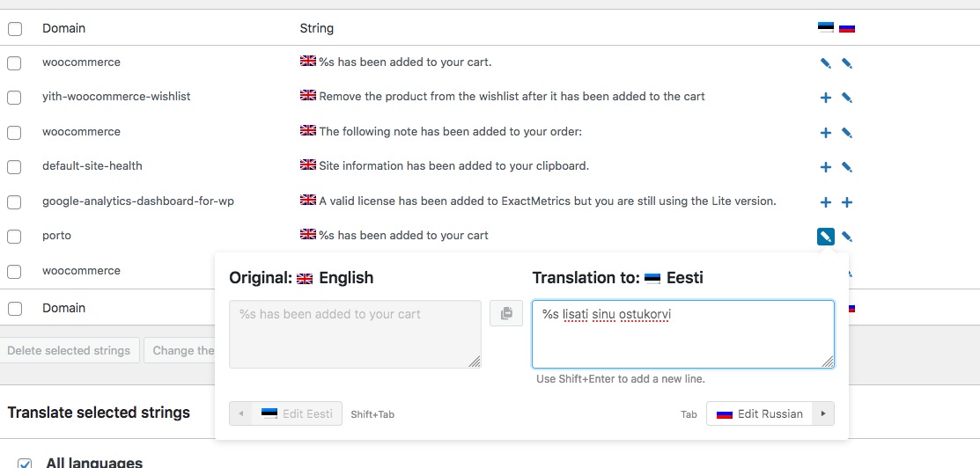This screenshot has width=980, height=468.
Task: Click Russian flag in table header
Action: coord(847,28)
